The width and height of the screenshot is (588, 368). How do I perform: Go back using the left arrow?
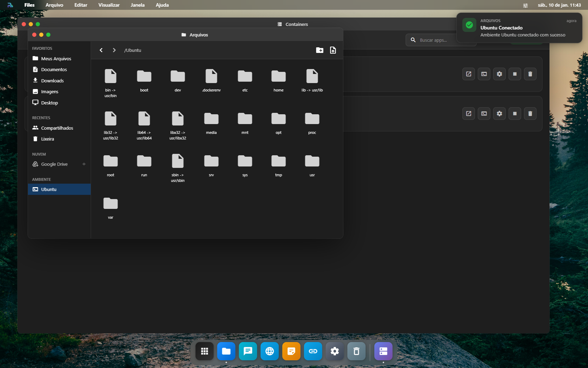click(101, 50)
